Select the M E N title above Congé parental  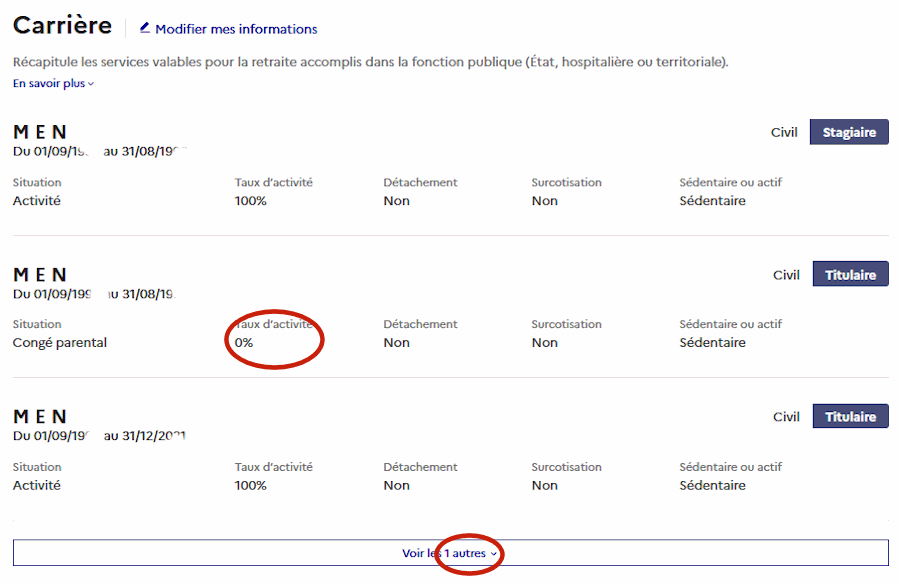[x=40, y=274]
